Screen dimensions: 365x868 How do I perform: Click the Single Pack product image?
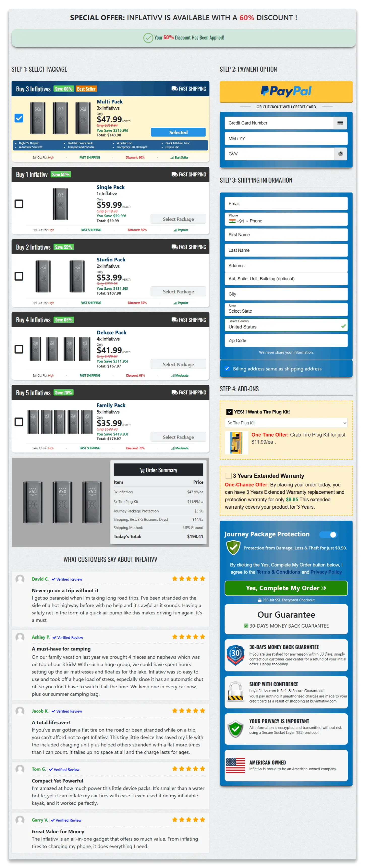(x=60, y=204)
